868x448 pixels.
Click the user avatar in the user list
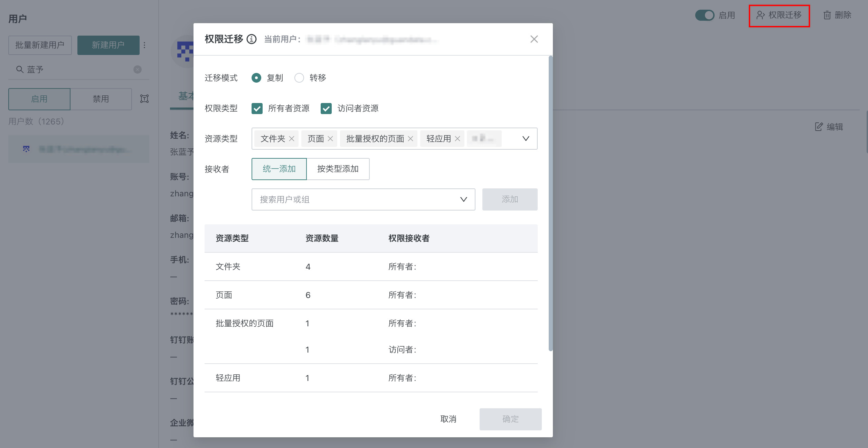point(26,149)
